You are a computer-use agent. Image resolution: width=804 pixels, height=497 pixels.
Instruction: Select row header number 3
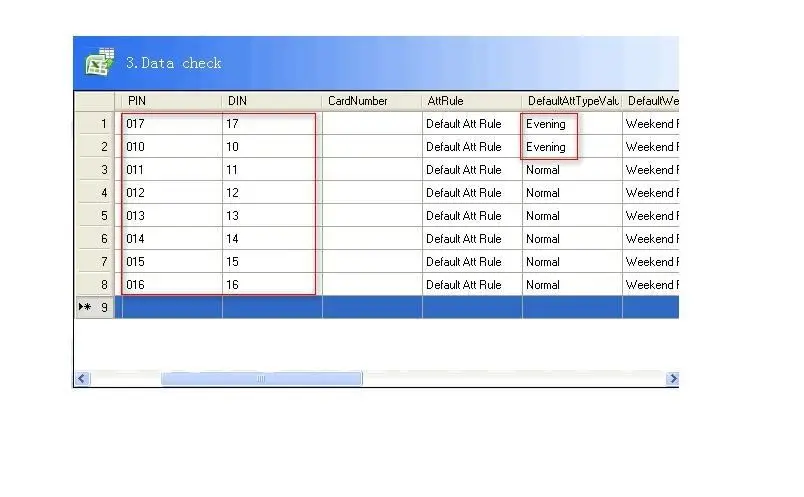[95, 170]
